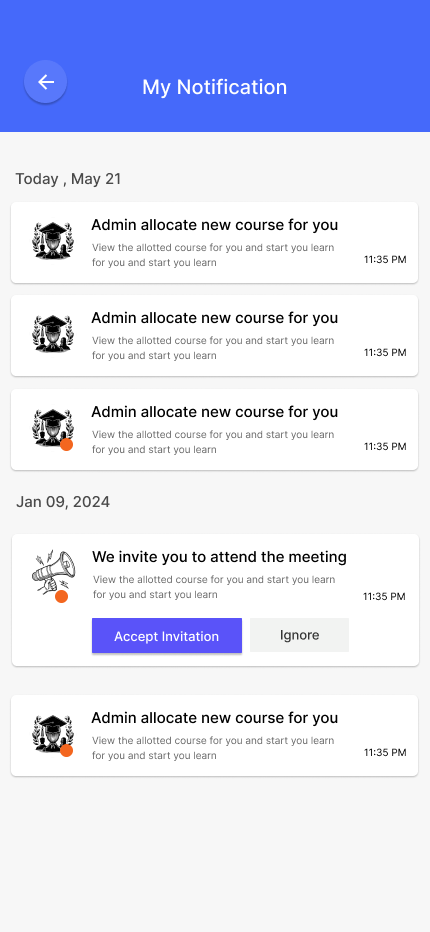Select the 'Jan 09, 2024' section label
Image resolution: width=430 pixels, height=932 pixels.
(x=63, y=502)
